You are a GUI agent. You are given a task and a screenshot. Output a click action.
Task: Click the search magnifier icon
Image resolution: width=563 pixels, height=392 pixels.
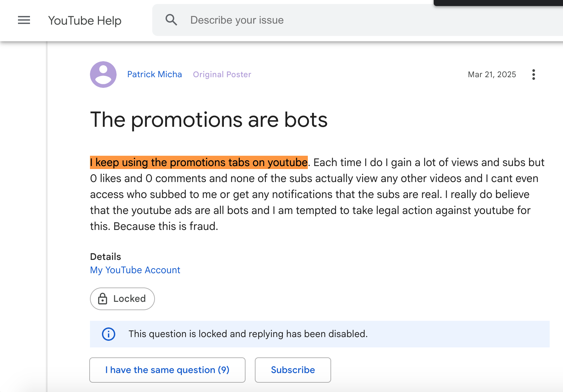[x=171, y=20]
